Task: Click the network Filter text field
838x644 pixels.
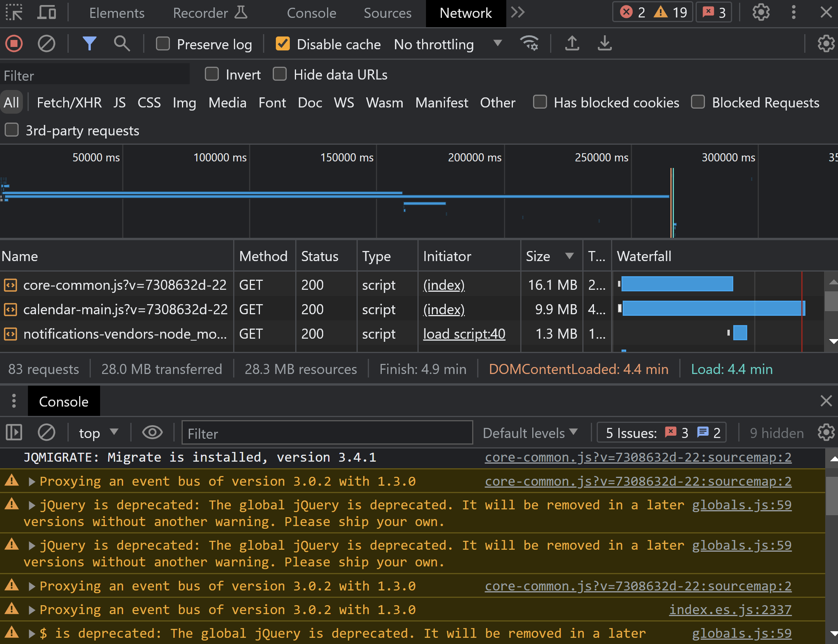Action: click(x=95, y=76)
